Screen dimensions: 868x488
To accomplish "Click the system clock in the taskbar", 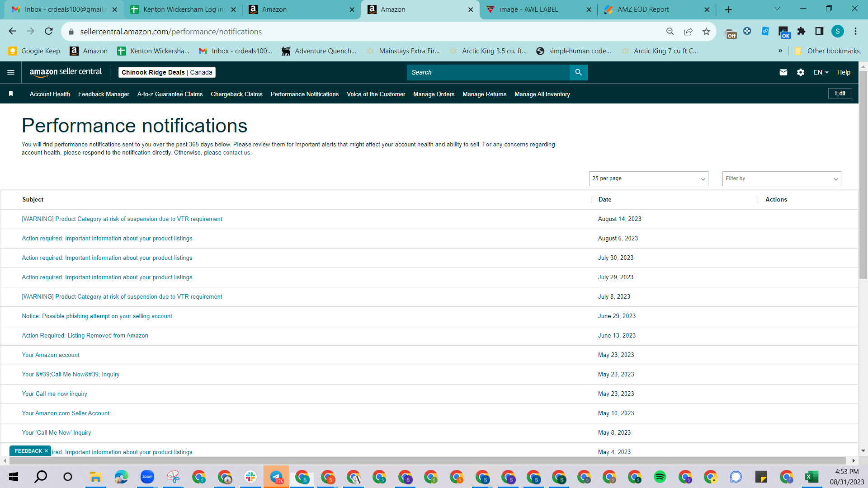I will [847, 477].
